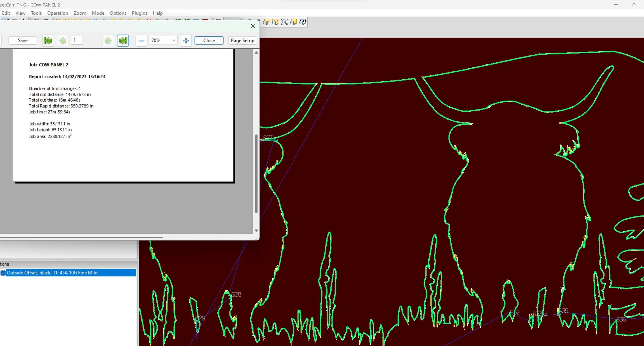Click report horizontal scrollbar

pyautogui.click(x=81, y=237)
